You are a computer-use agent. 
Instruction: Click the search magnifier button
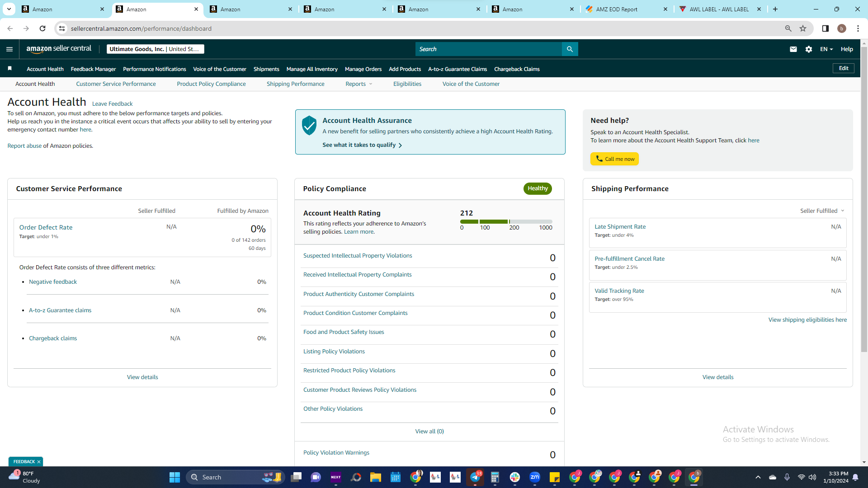coord(570,49)
